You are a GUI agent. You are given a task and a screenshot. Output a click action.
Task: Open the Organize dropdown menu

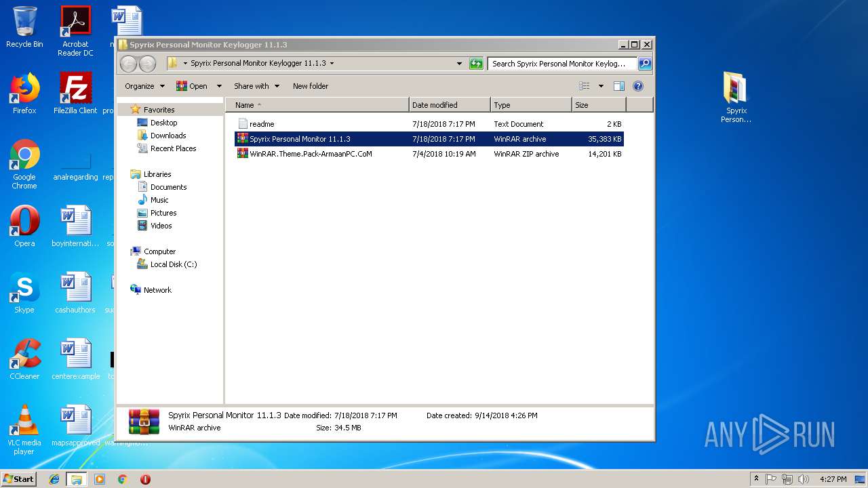pos(144,86)
